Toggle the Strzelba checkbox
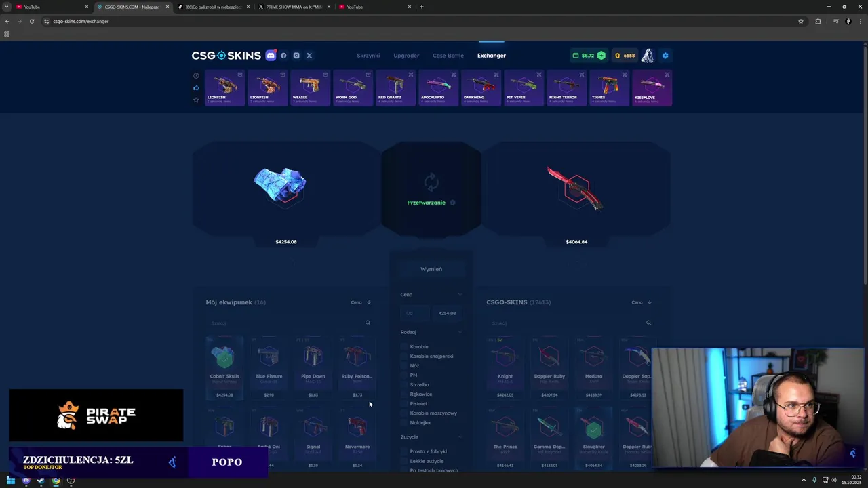Image resolution: width=868 pixels, height=488 pixels. click(405, 385)
